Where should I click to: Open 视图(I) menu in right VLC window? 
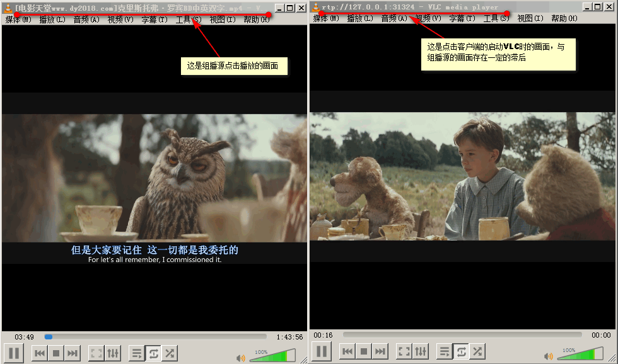tap(530, 18)
